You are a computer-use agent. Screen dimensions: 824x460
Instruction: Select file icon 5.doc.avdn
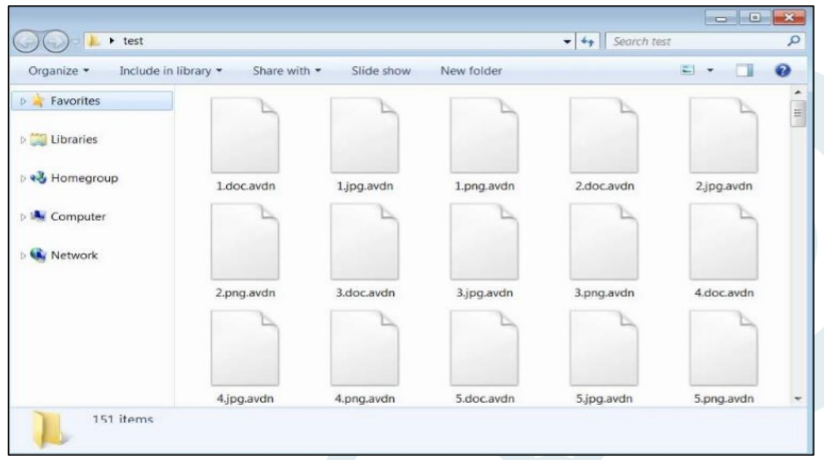[x=484, y=349]
